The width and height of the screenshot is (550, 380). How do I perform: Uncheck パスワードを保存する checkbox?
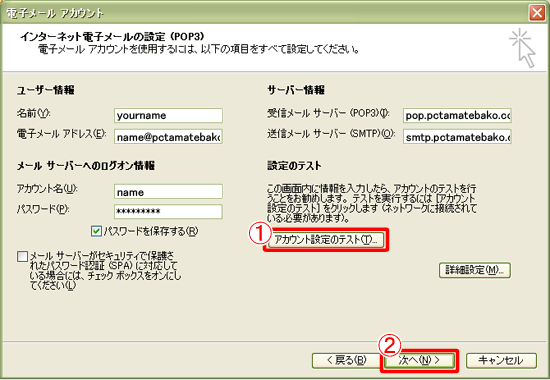click(96, 231)
